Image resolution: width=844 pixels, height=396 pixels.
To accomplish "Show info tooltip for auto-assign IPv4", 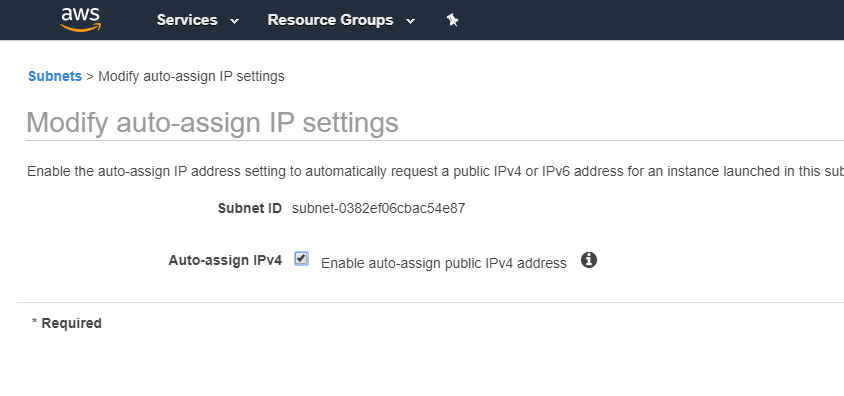I will tap(589, 260).
